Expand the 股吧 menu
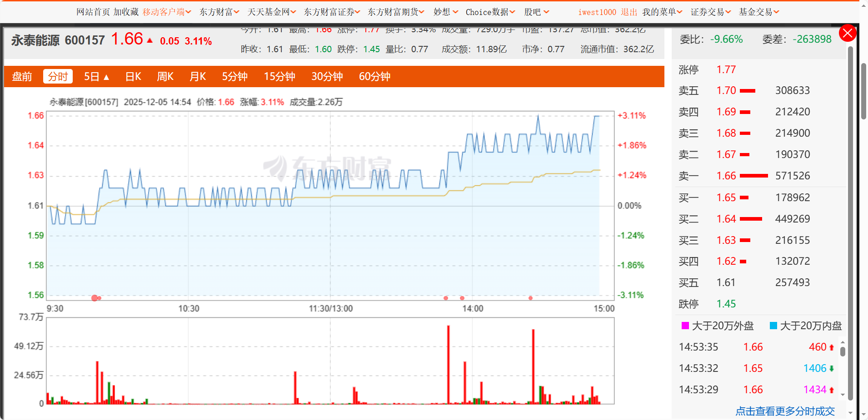 pos(537,12)
